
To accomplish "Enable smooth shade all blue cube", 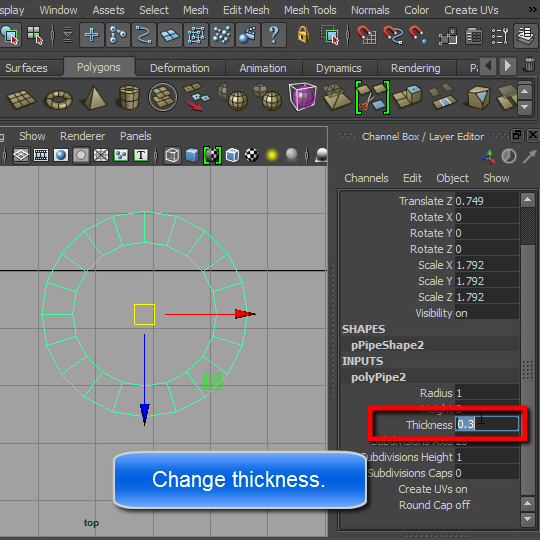I will (x=192, y=155).
